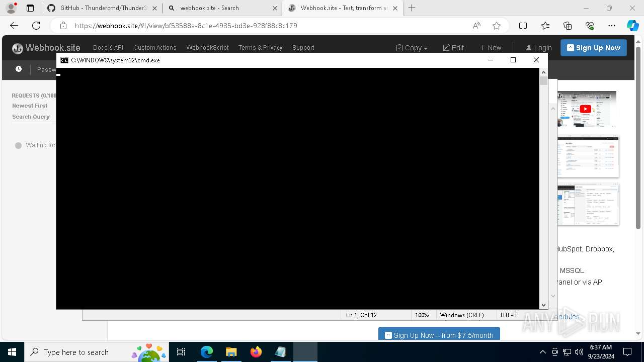
Task: Click the clock icon in Webhook toolbar
Action: 19,69
